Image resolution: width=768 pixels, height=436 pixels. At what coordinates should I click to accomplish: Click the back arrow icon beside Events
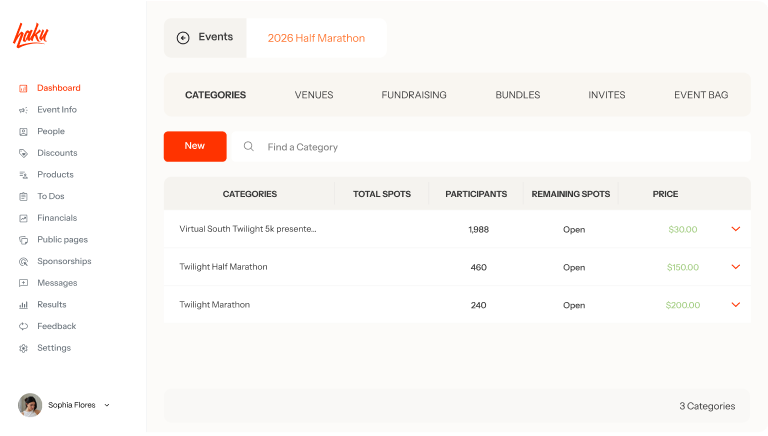[183, 38]
